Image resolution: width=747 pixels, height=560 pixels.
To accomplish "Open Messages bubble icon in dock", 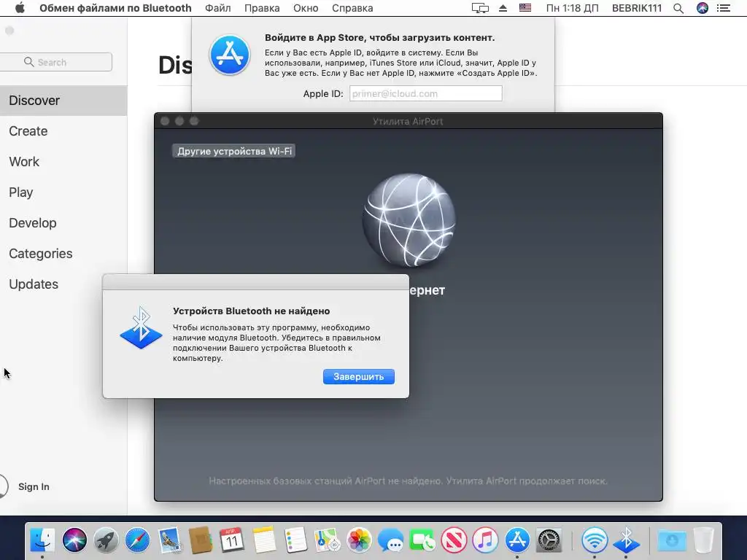I will pos(390,540).
